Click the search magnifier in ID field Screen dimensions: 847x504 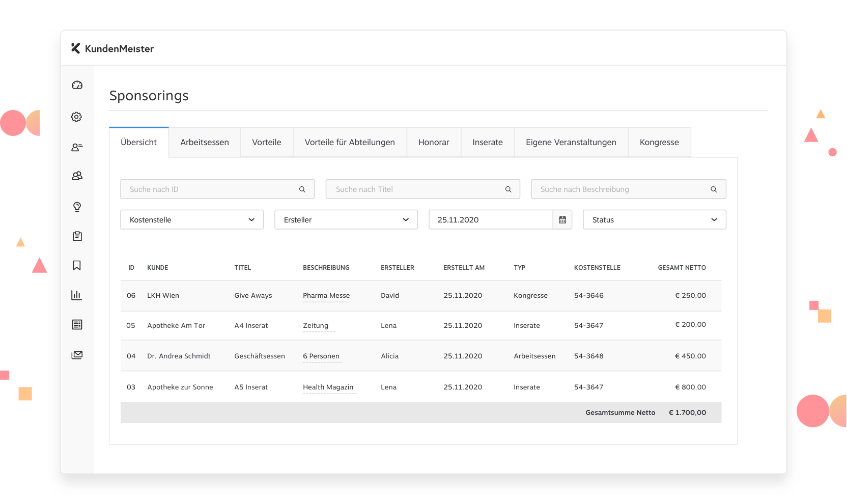click(x=302, y=189)
